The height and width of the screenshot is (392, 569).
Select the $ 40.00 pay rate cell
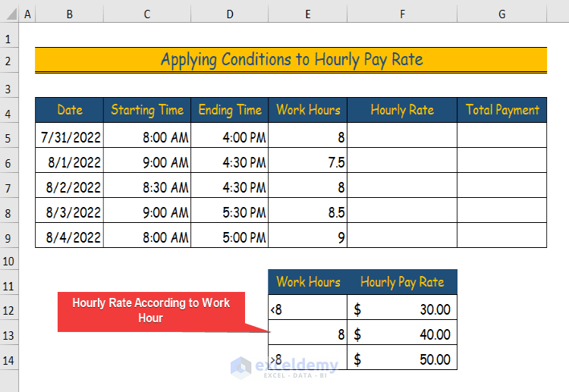coord(402,332)
